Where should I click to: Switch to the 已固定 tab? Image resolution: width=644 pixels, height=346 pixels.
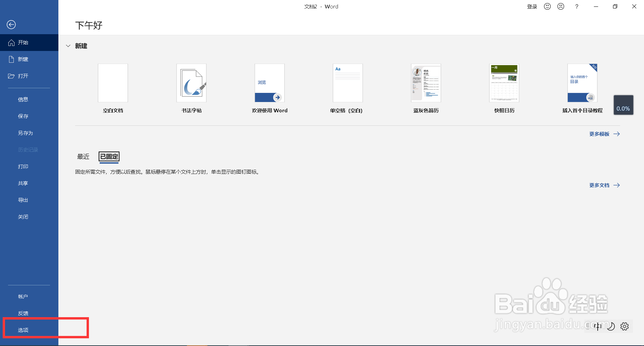coord(109,157)
